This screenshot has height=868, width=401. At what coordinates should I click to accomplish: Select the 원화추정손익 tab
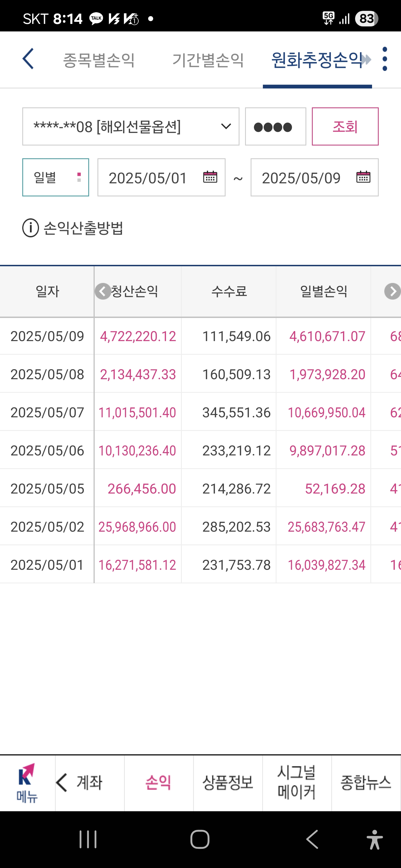[317, 60]
